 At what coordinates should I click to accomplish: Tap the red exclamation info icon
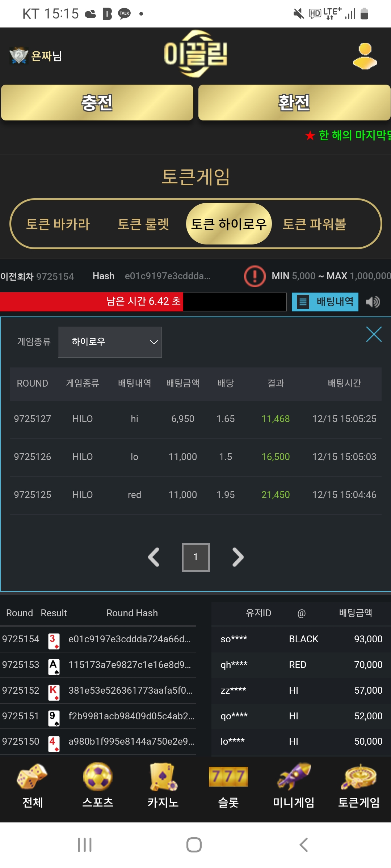coord(255,276)
